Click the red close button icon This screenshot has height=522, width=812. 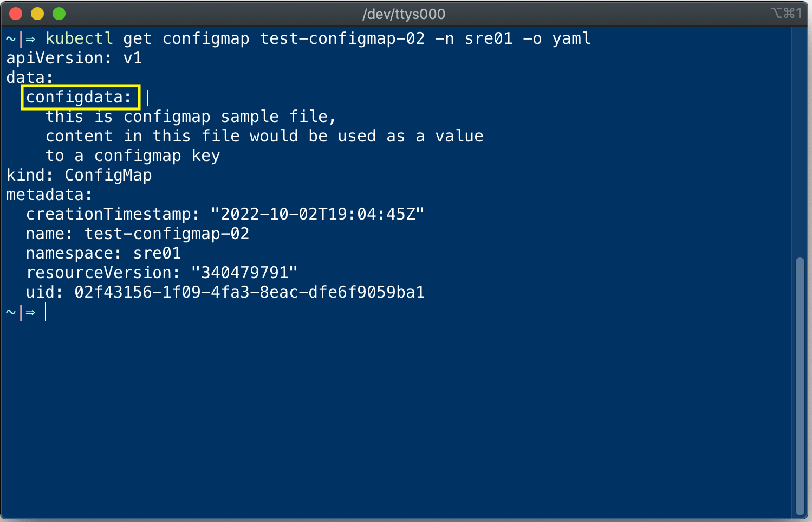click(x=15, y=14)
